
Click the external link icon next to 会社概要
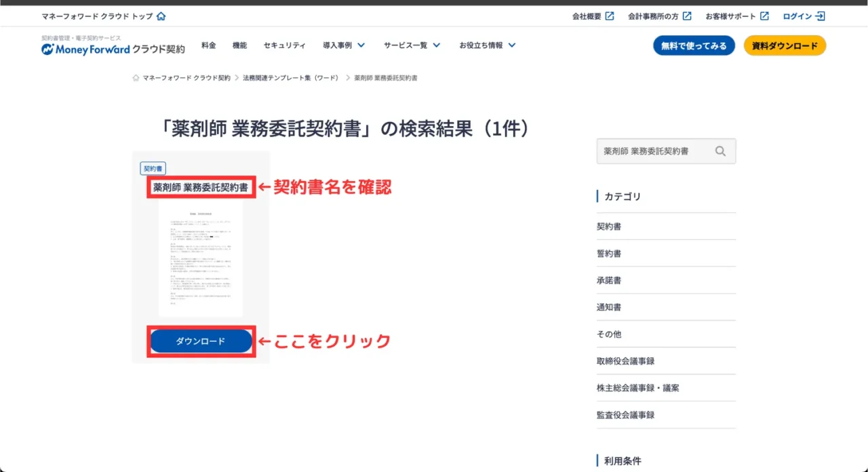pyautogui.click(x=610, y=16)
